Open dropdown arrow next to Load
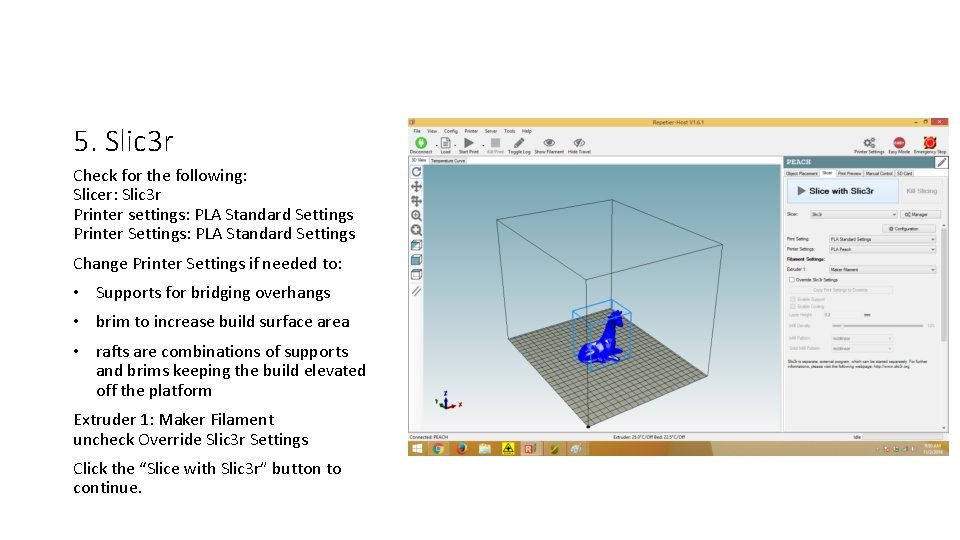The image size is (960, 540). (x=456, y=145)
